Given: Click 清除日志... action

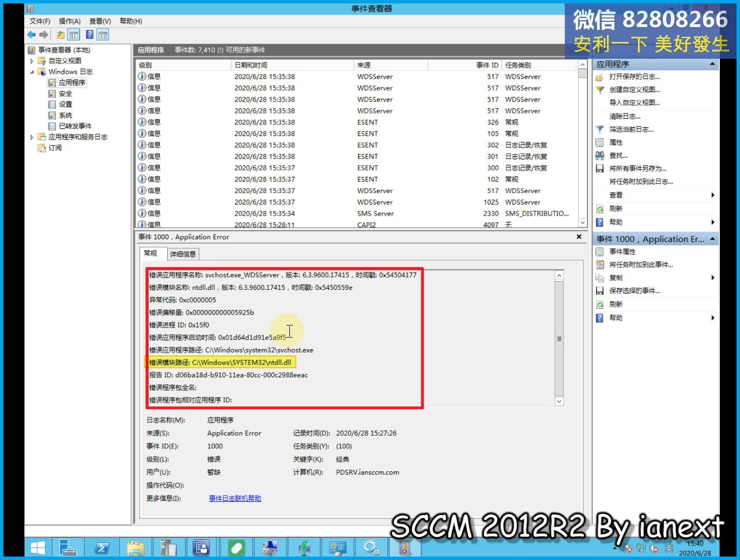Looking at the screenshot, I should pos(625,116).
